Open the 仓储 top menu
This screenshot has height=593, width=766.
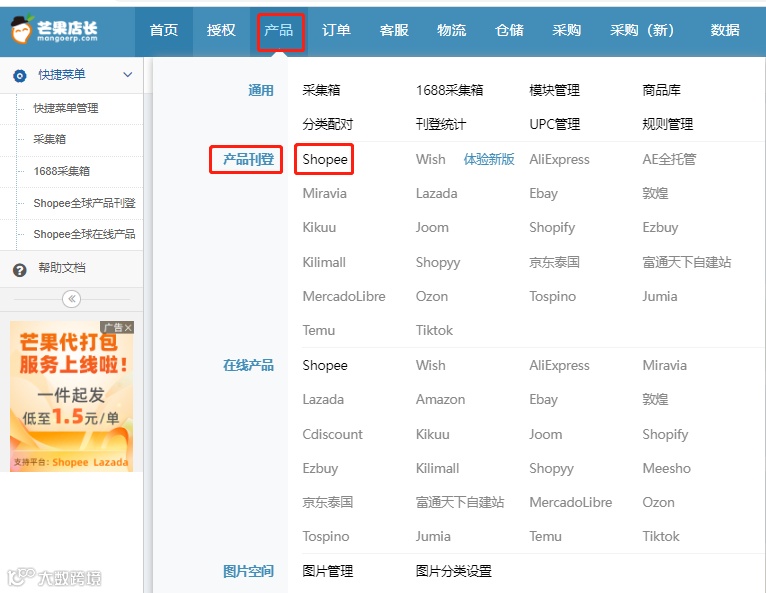point(509,30)
